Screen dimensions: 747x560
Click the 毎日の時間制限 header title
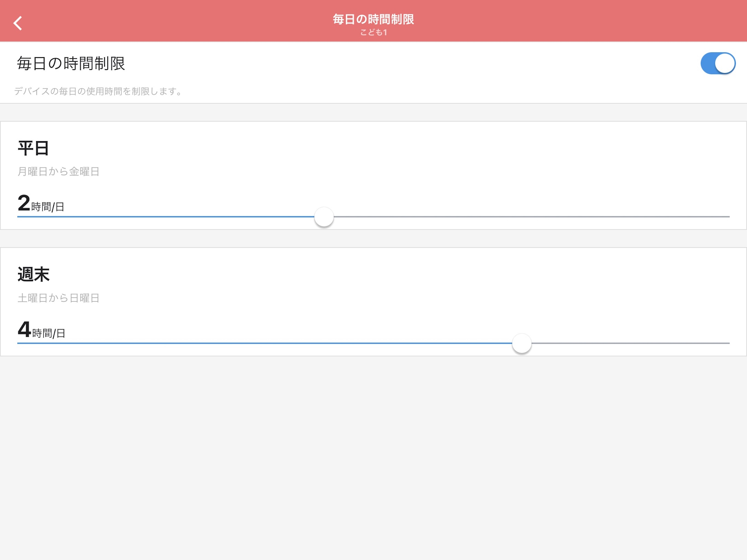(373, 19)
